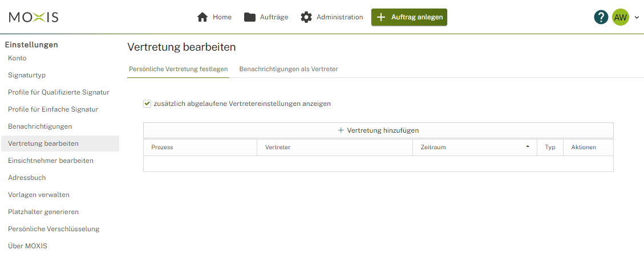The width and height of the screenshot is (644, 254).
Task: Click the Aufträge folder icon
Action: 249,17
